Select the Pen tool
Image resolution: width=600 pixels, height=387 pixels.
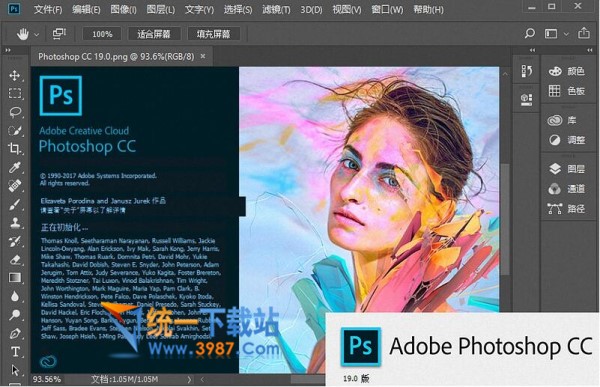tap(15, 333)
